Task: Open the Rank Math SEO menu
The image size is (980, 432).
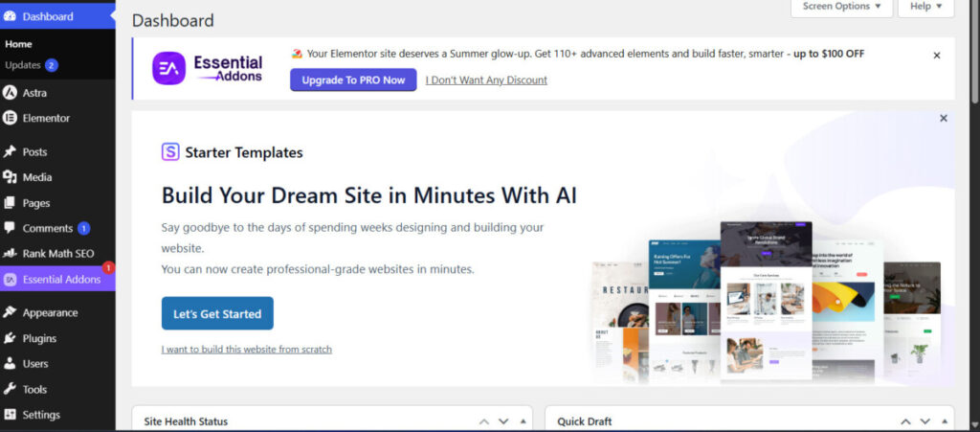Action: (57, 253)
